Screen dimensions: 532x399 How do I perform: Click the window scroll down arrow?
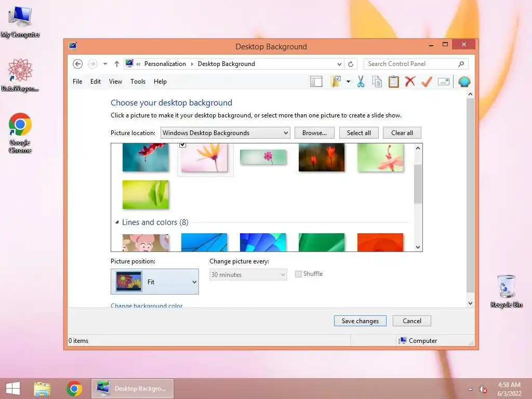(x=470, y=303)
